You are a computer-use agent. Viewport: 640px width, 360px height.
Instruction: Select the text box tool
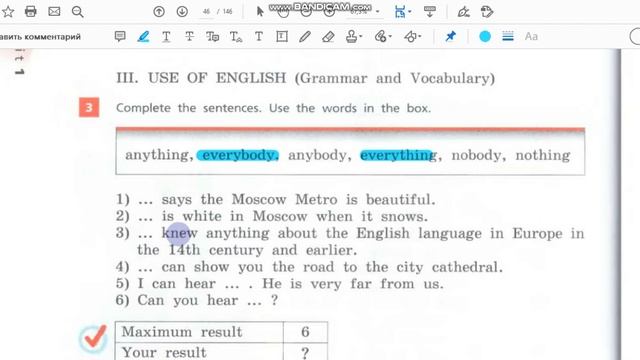click(282, 37)
